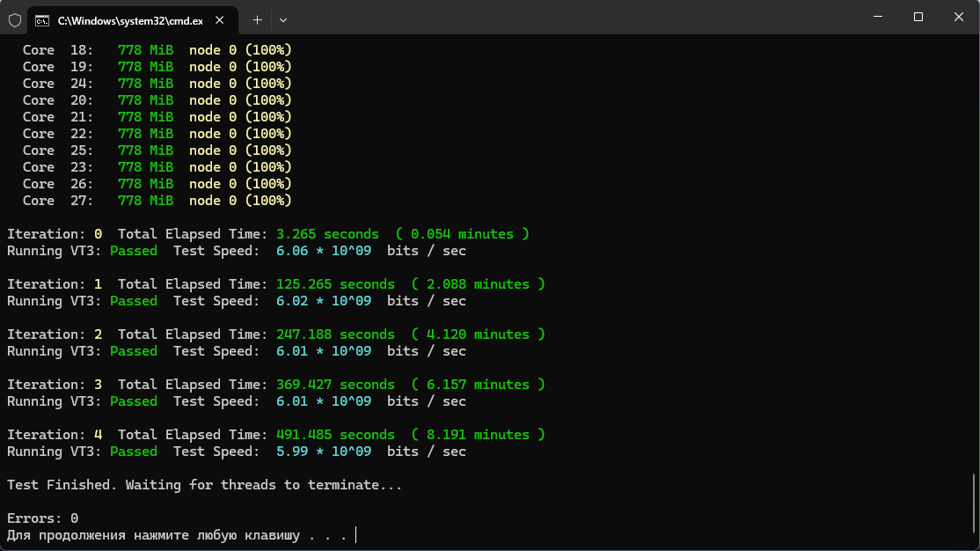This screenshot has width=980, height=551.
Task: Click the 'Errors: 0' line
Action: 42,518
